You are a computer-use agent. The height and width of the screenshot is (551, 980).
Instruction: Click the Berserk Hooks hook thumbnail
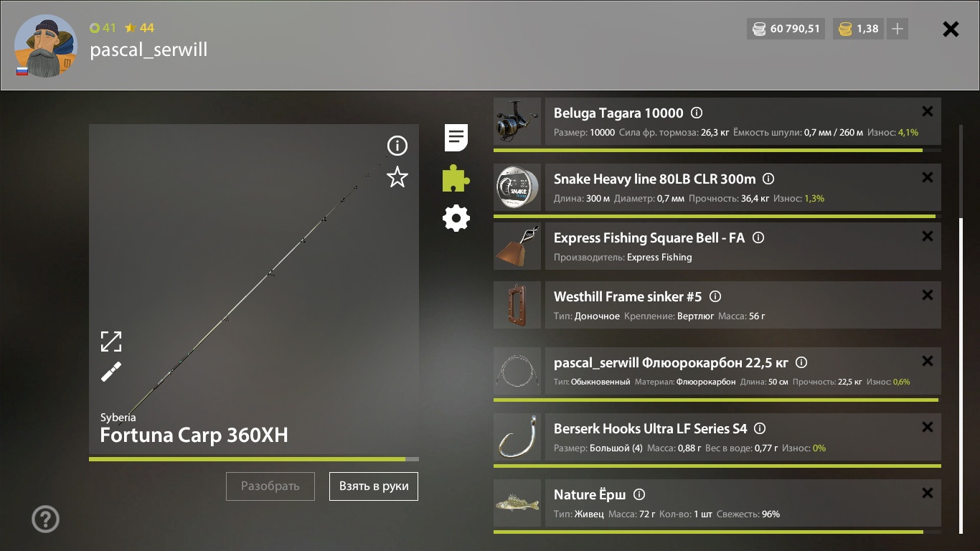(x=517, y=437)
